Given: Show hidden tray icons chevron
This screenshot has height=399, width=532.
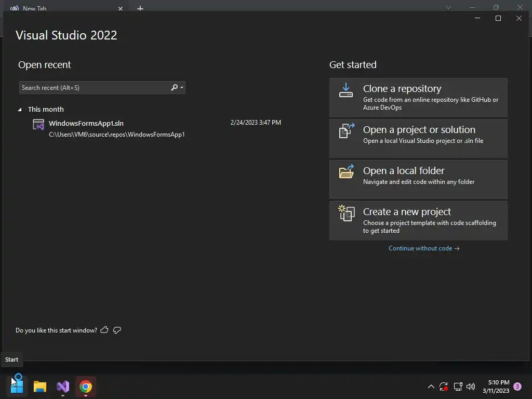Looking at the screenshot, I should pyautogui.click(x=431, y=387).
